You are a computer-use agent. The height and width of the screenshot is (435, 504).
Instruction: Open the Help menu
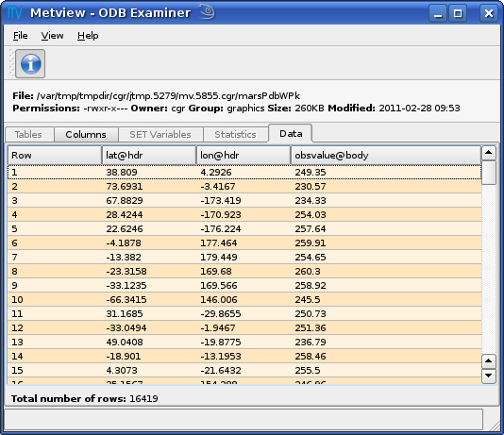point(88,35)
